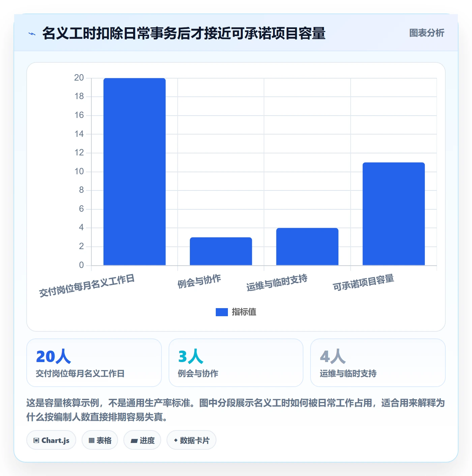
Task: Open the 4人 运维与临时支持 card
Action: (378, 363)
